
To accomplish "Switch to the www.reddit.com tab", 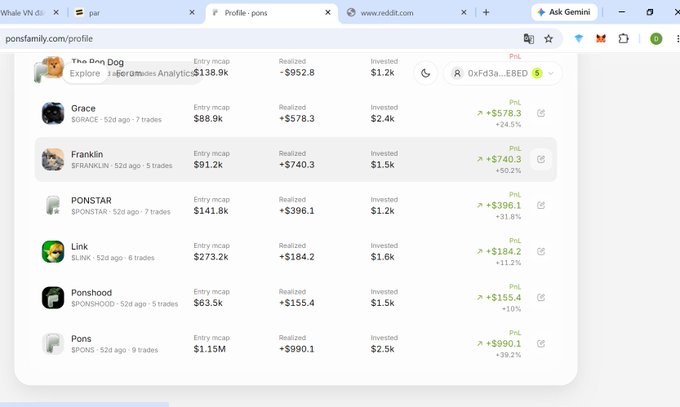I will [408, 13].
